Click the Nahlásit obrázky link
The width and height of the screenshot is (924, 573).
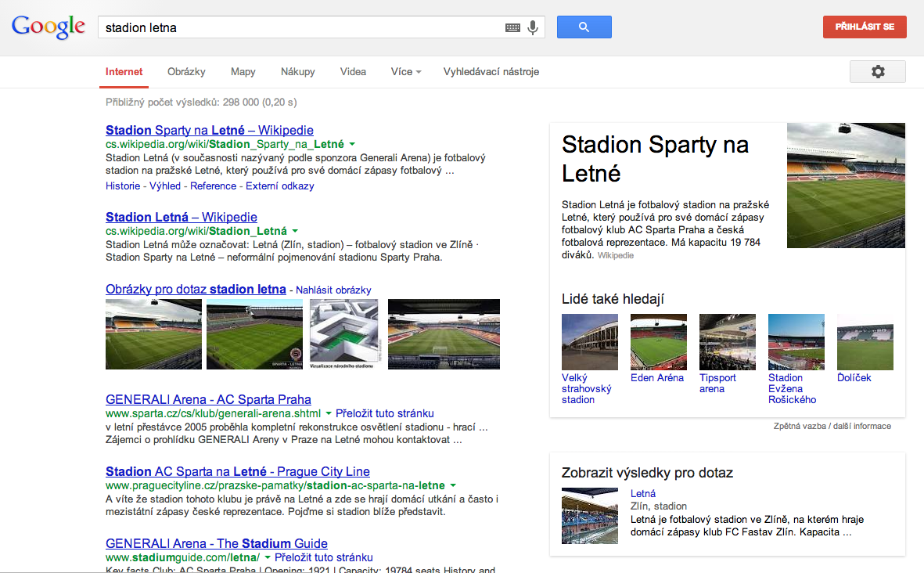pyautogui.click(x=333, y=290)
